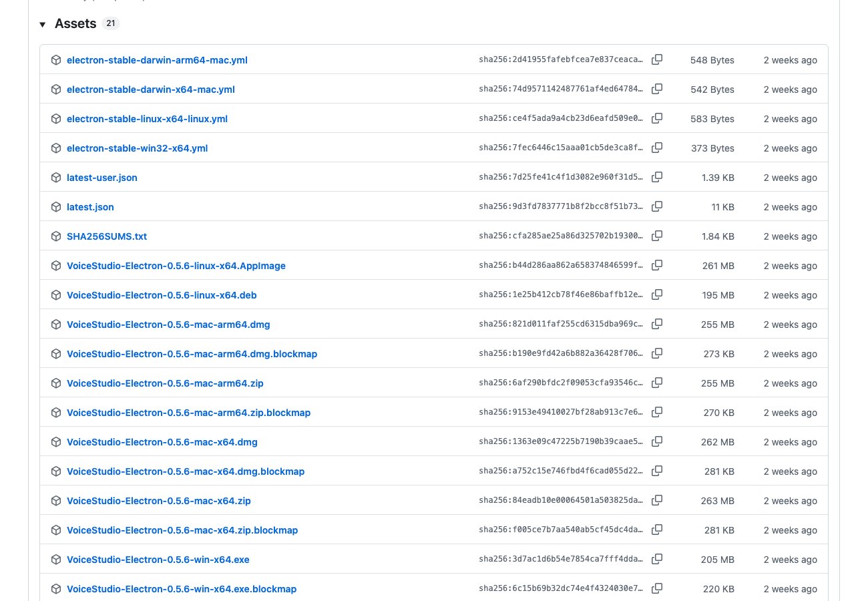
Task: Copy SHA256 of mac-x64.dmg asset
Action: click(x=657, y=441)
